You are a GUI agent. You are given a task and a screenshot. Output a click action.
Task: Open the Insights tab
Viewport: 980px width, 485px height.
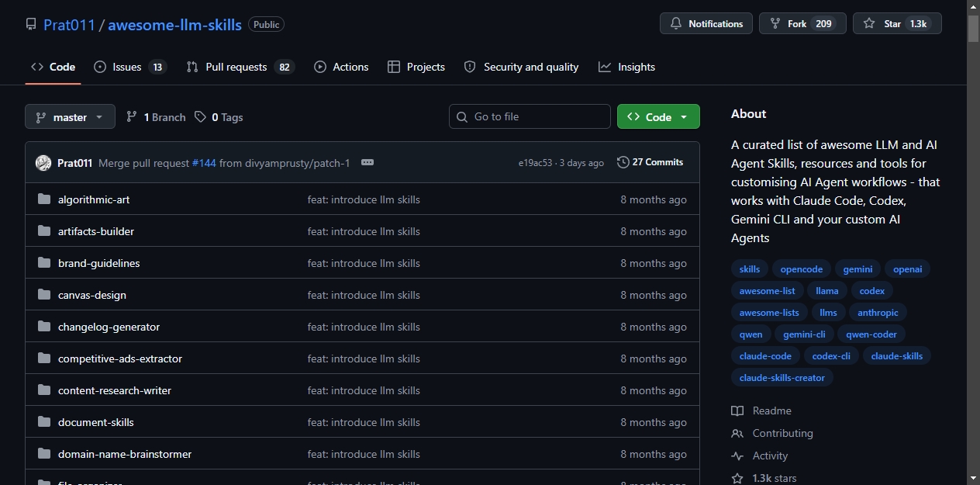coord(627,67)
